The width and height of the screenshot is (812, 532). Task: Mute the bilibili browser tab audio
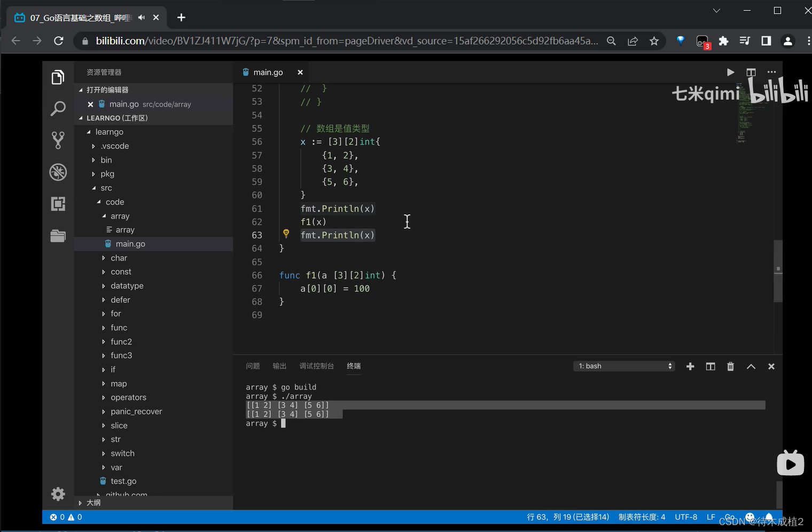pyautogui.click(x=141, y=18)
